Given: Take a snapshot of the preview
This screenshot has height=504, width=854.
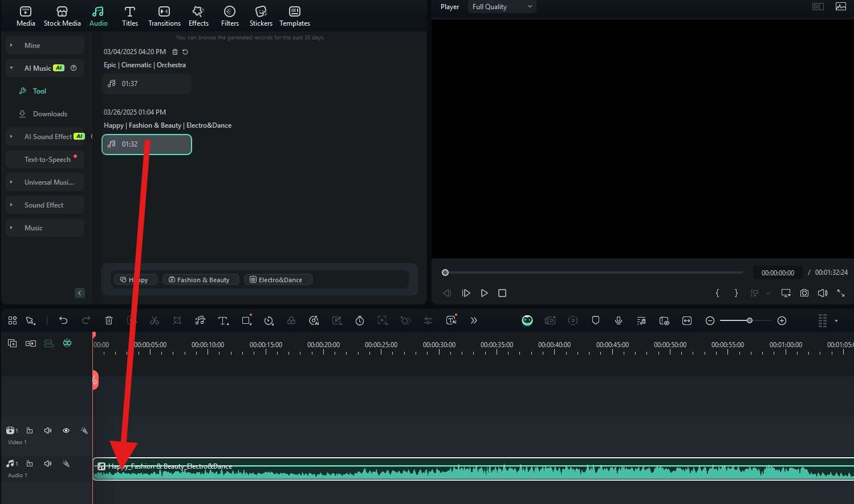Looking at the screenshot, I should tap(804, 293).
